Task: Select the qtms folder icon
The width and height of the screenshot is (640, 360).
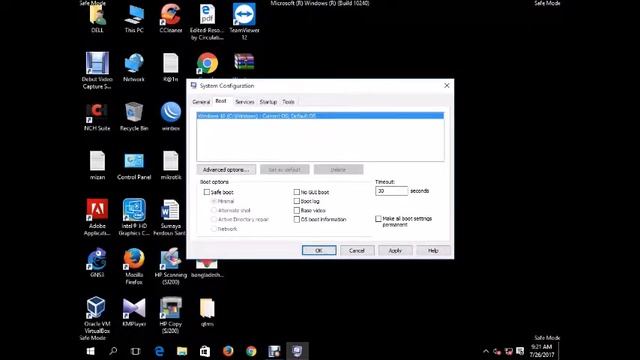Action: 207,311
